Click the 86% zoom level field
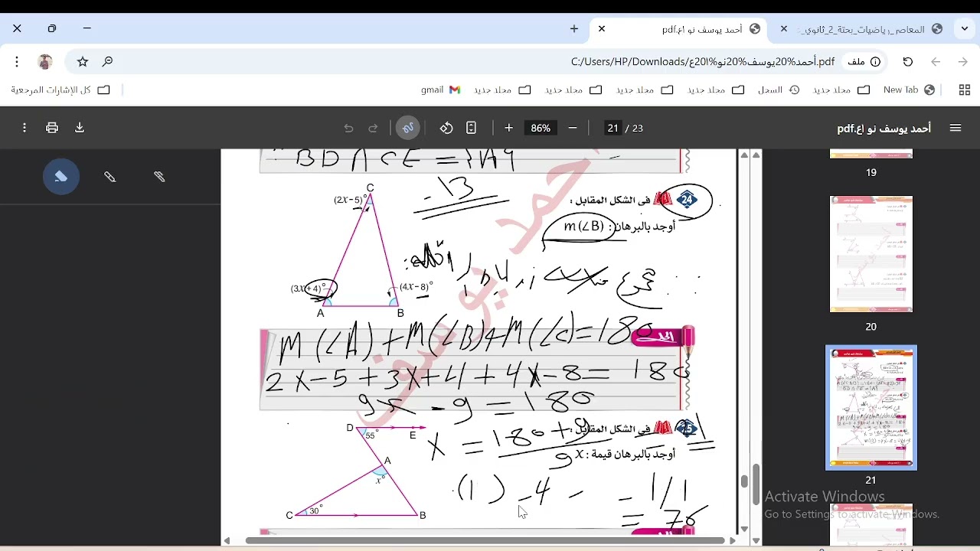980x551 pixels. tap(541, 128)
